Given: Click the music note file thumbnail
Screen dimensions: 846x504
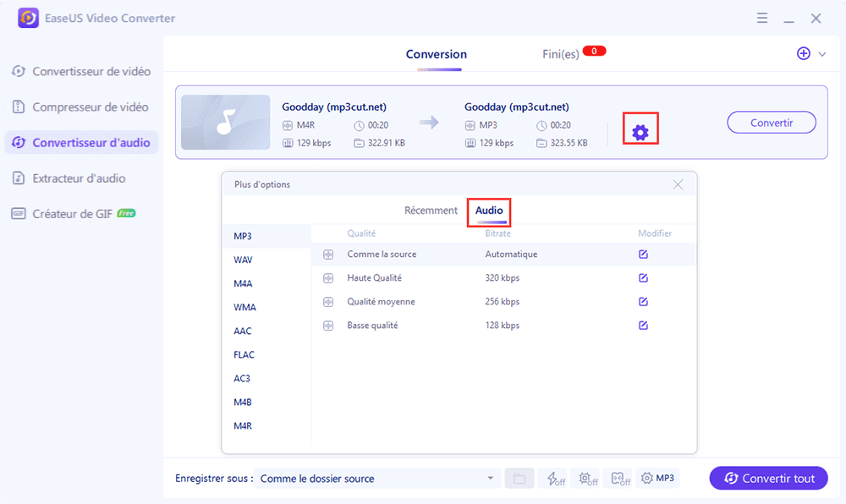Looking at the screenshot, I should tap(224, 123).
